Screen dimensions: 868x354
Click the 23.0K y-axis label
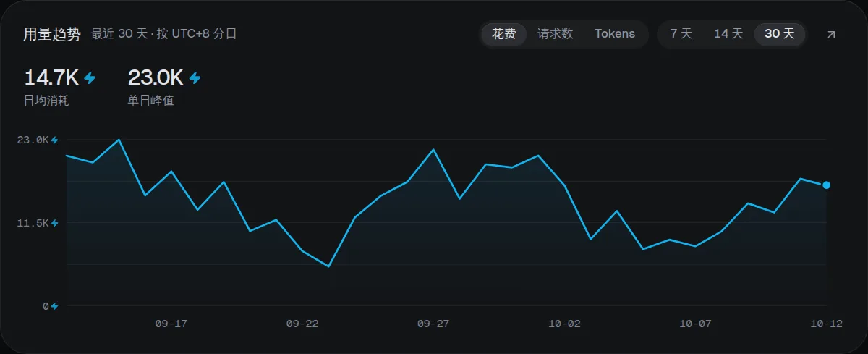pos(33,140)
